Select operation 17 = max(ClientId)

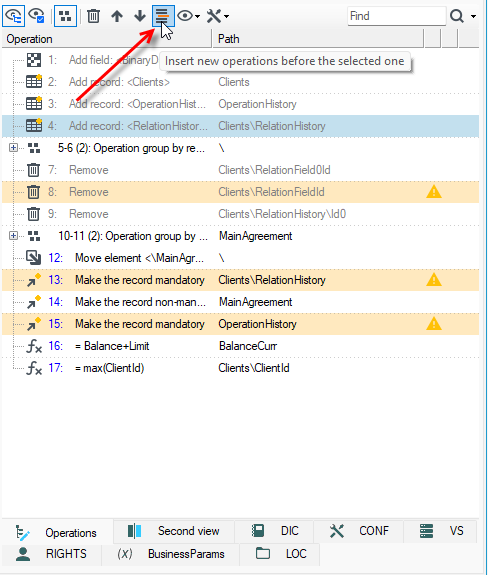(x=241, y=368)
